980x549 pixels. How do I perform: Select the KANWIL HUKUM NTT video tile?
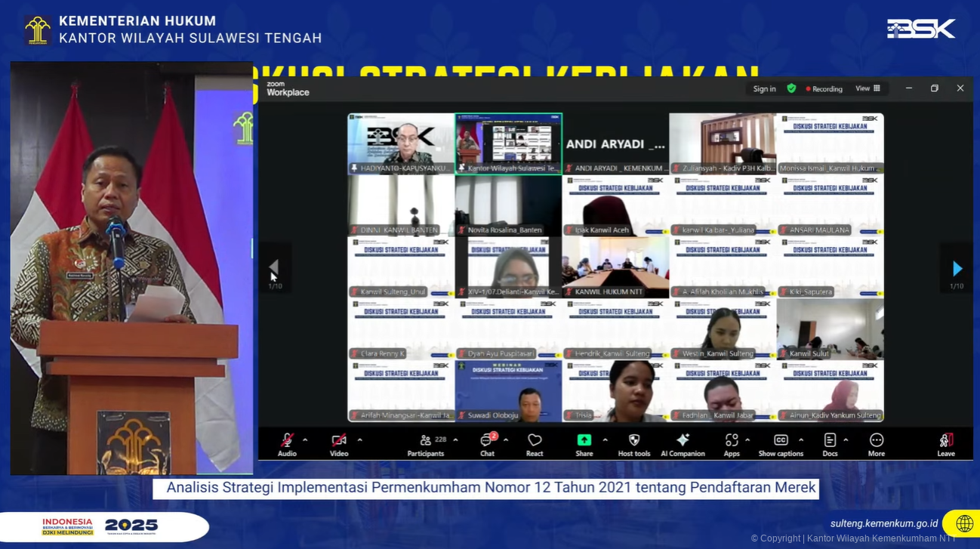615,267
